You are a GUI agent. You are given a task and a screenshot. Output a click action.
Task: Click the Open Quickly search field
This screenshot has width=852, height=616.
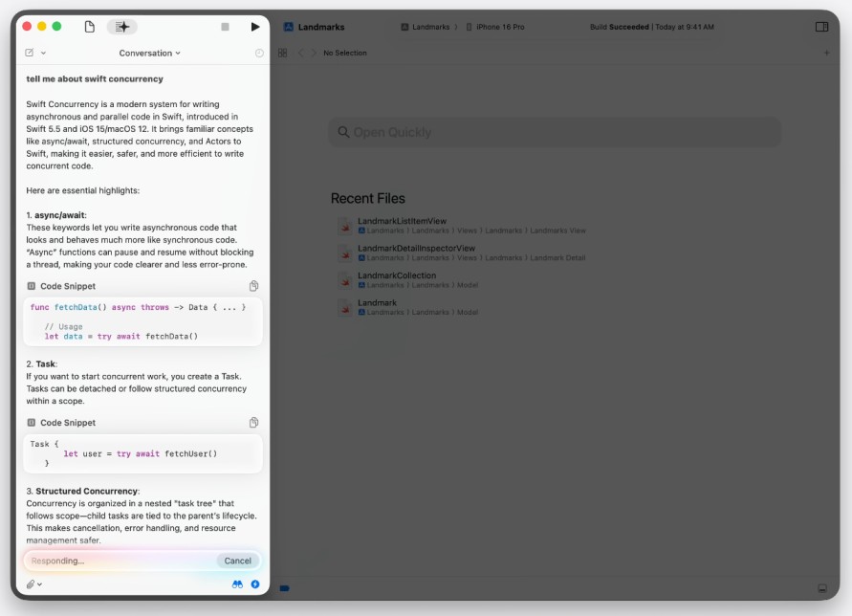(x=555, y=132)
